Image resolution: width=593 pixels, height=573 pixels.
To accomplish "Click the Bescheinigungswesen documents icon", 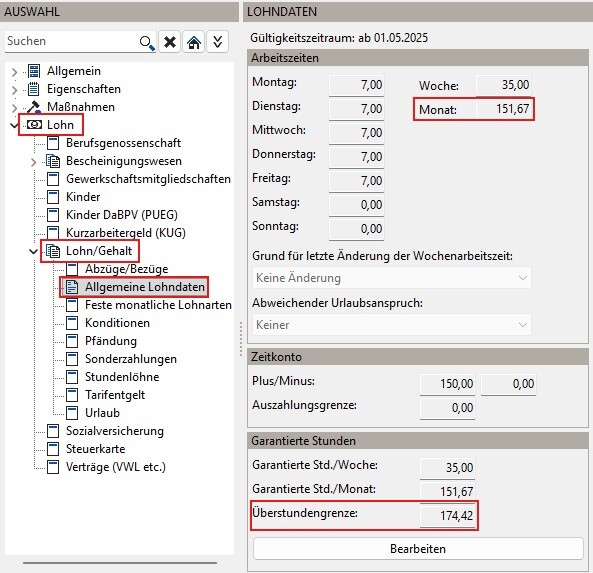I will click(x=53, y=161).
